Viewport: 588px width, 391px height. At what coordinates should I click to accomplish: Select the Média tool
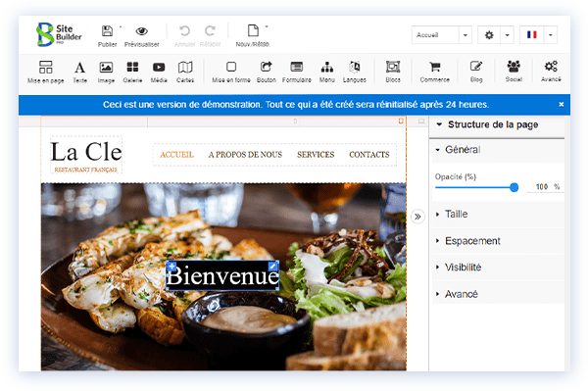click(x=159, y=72)
